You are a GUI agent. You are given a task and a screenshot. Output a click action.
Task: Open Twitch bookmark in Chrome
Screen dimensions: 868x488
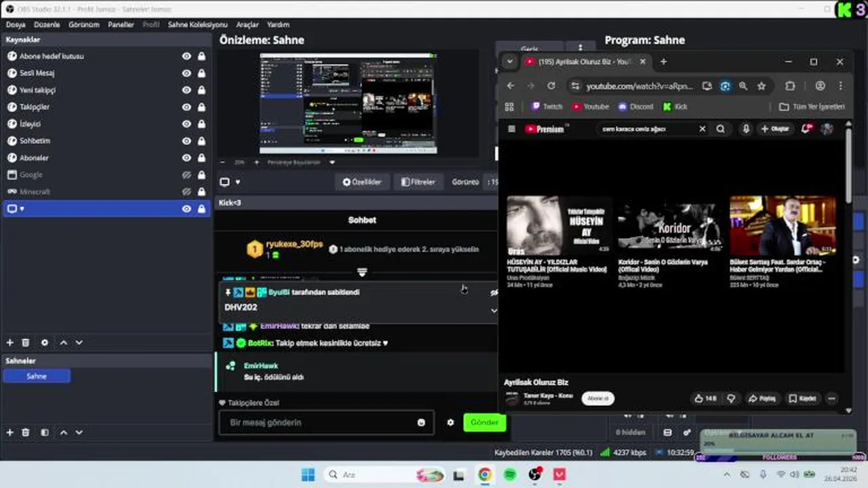pos(547,106)
